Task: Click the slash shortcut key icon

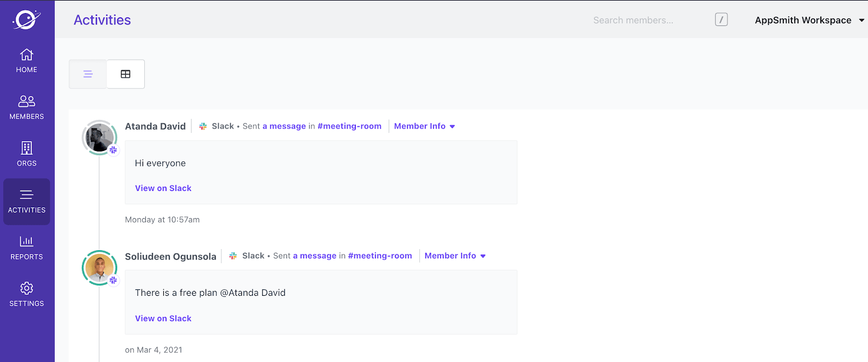Action: (x=721, y=20)
